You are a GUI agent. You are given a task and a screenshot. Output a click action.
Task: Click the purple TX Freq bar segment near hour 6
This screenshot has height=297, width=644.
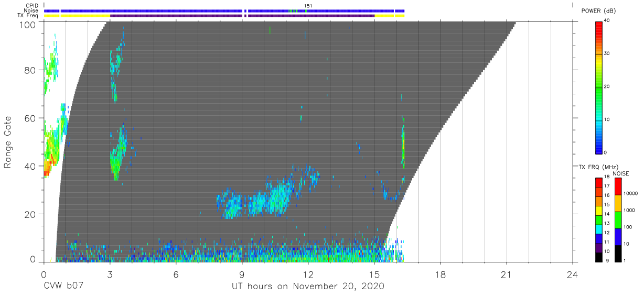coord(177,16)
